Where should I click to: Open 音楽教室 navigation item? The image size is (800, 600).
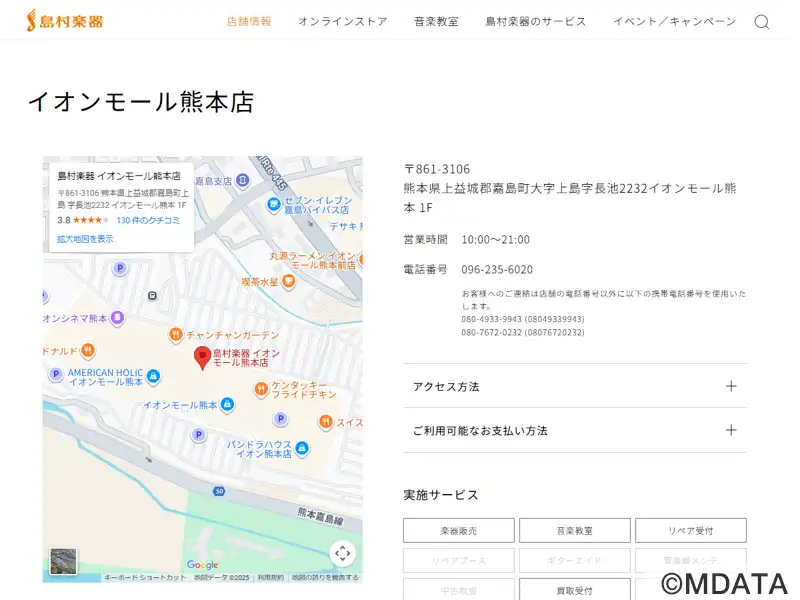click(436, 21)
